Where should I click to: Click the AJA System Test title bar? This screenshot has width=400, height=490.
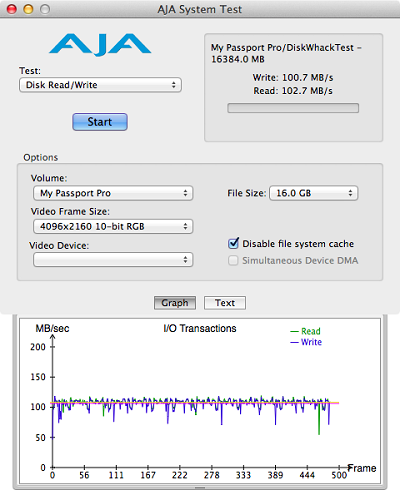(200, 9)
